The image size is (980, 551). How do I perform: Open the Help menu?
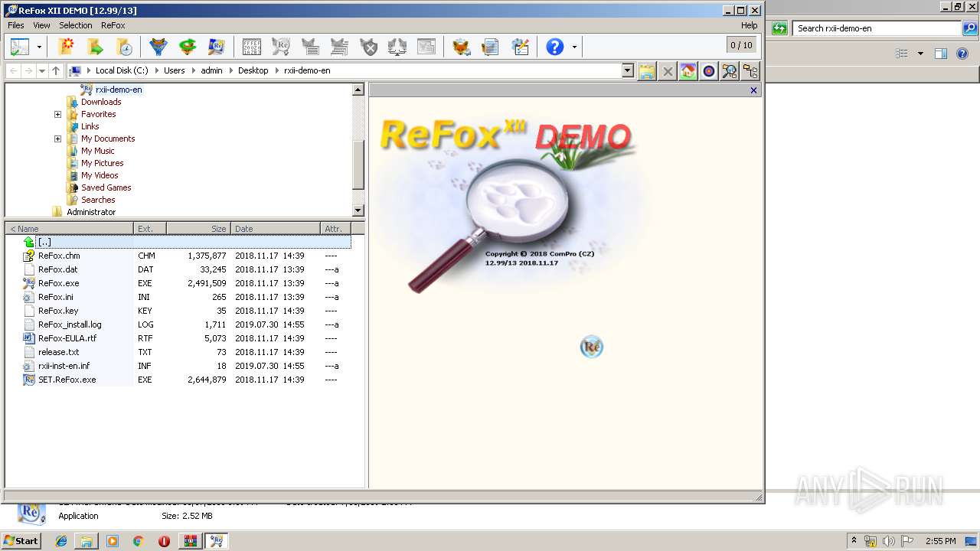point(749,25)
